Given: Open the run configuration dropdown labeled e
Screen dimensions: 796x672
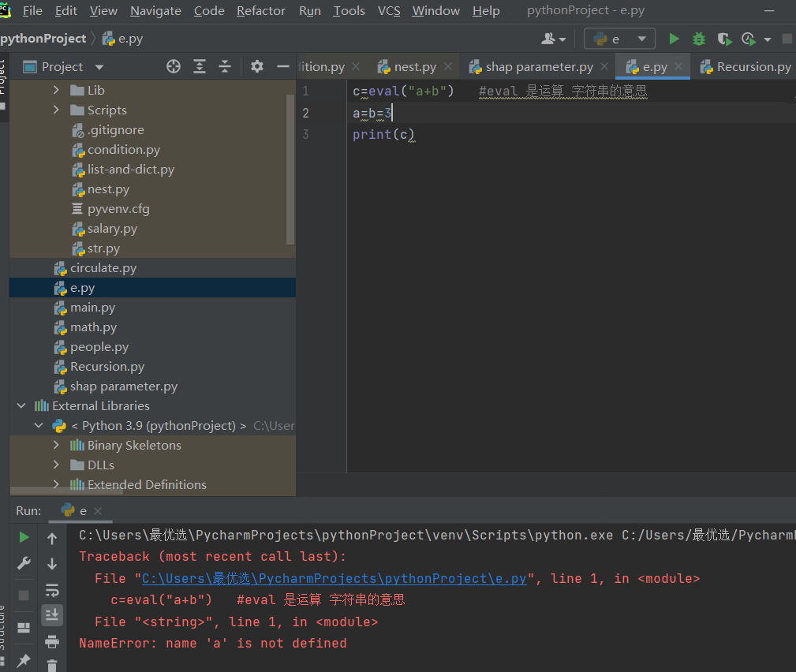Looking at the screenshot, I should click(x=619, y=39).
